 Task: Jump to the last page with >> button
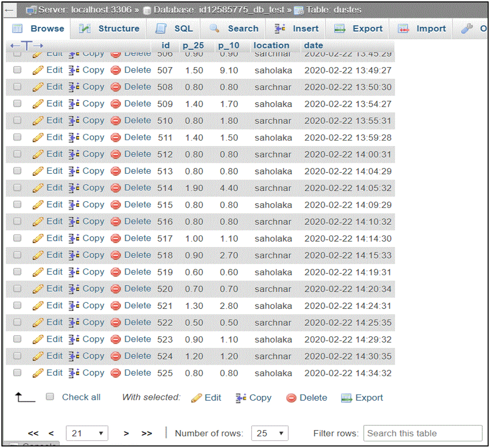(147, 433)
